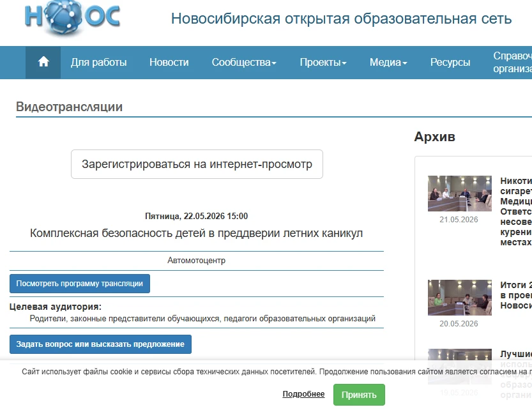Click the Целевая аудитория label
Screen dimensions: 532x412
point(56,307)
